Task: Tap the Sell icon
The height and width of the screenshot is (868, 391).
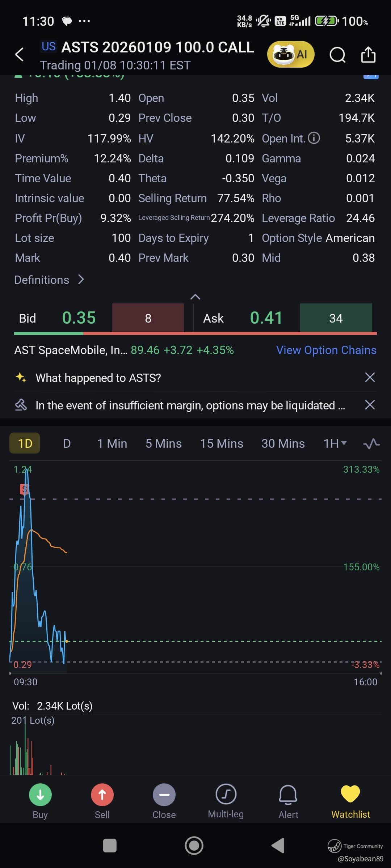Action: coord(102,795)
